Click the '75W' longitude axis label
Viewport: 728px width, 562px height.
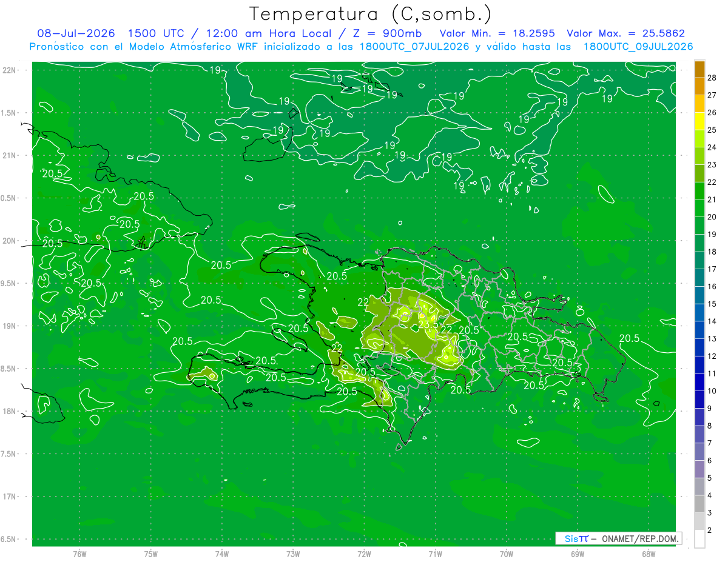pyautogui.click(x=150, y=554)
